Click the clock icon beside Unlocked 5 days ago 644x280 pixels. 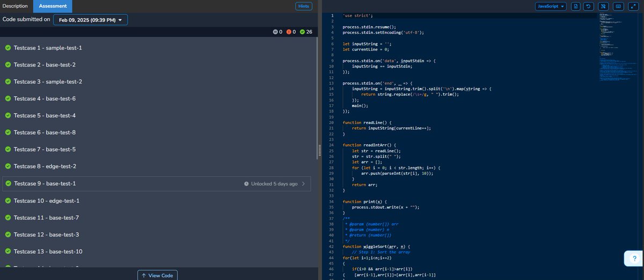[246, 184]
